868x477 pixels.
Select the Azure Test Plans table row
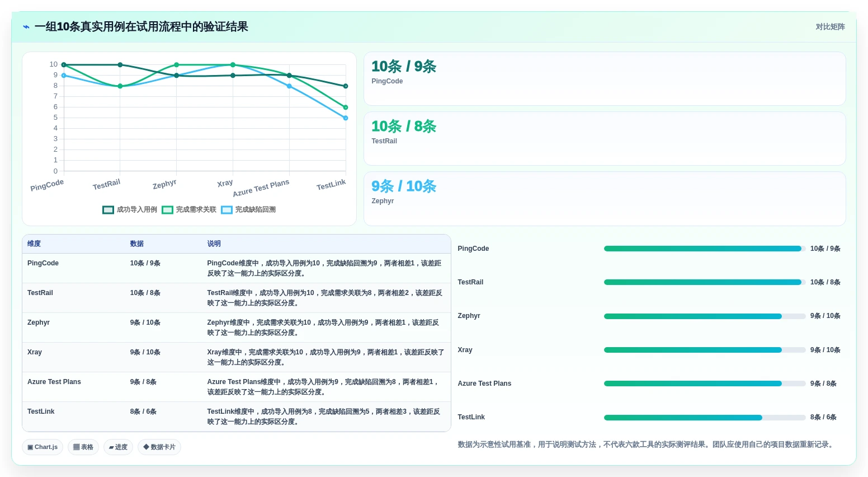(x=237, y=387)
